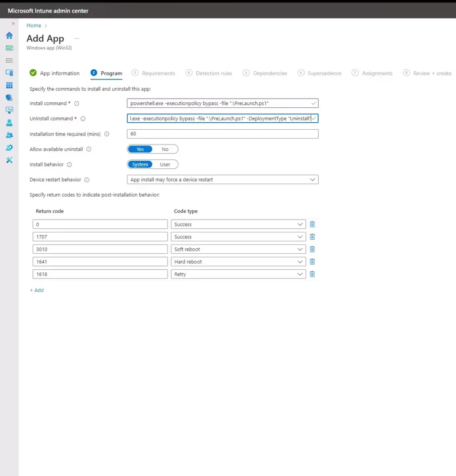Viewport: 456px width, 476px height.
Task: Edit the return code 3010 field
Action: (100, 249)
